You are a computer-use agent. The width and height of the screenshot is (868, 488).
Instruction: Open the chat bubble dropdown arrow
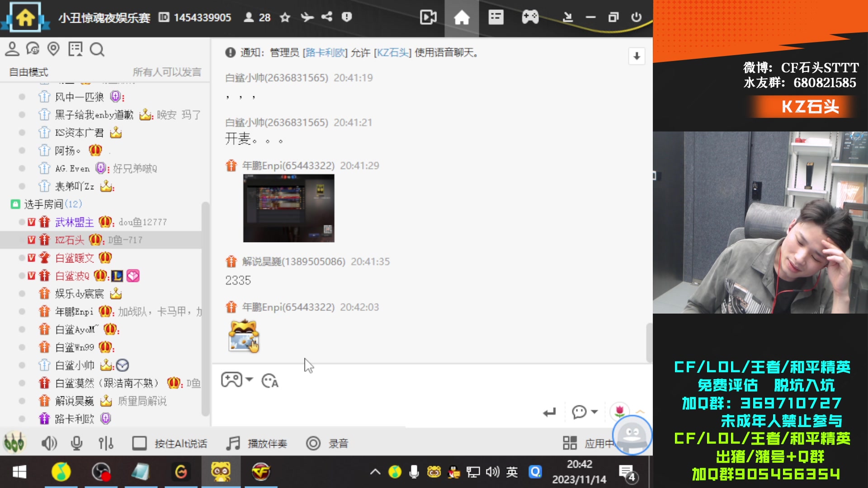point(594,412)
